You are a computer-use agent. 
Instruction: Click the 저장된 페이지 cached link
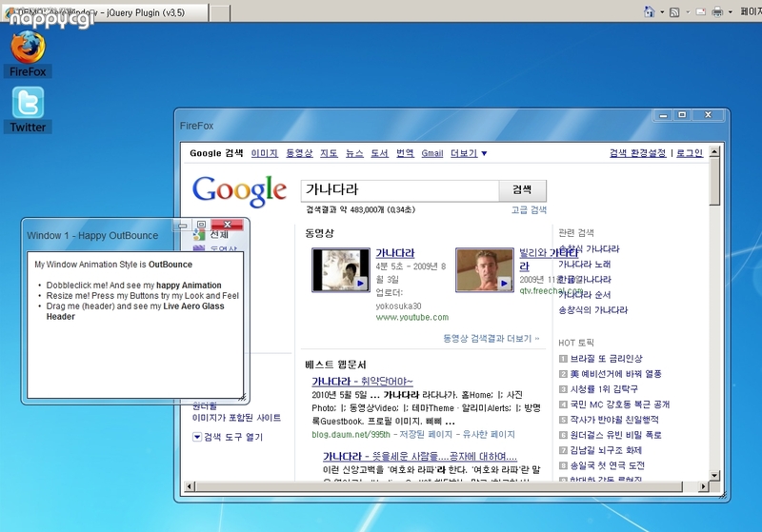point(426,434)
